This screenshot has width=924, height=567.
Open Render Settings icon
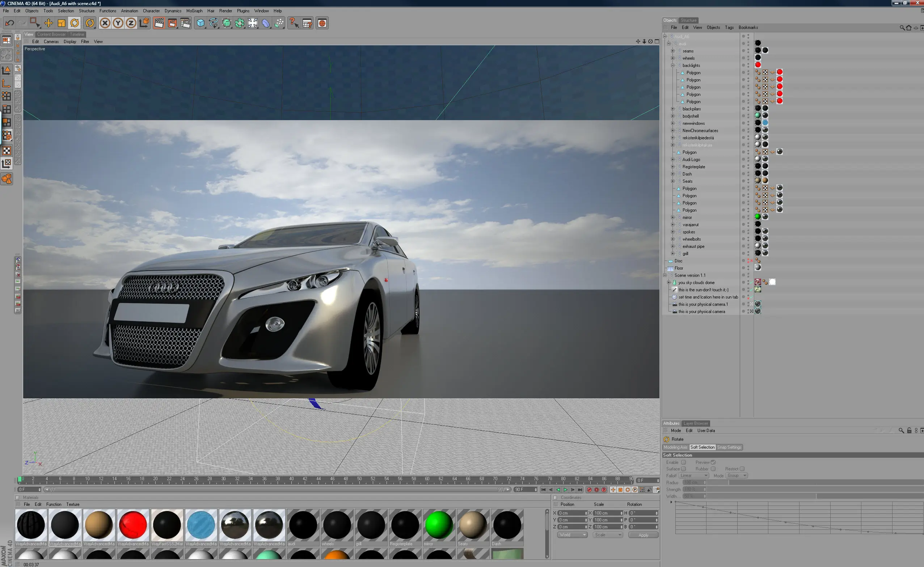[x=185, y=23]
